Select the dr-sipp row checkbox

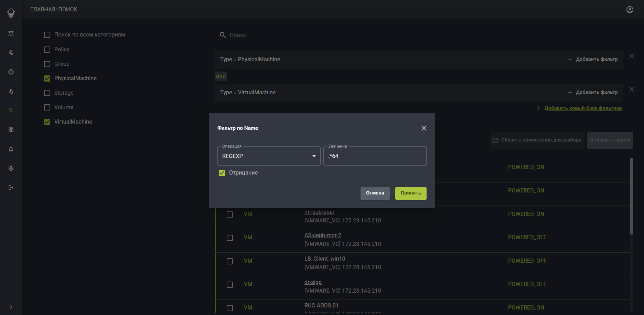(x=230, y=285)
